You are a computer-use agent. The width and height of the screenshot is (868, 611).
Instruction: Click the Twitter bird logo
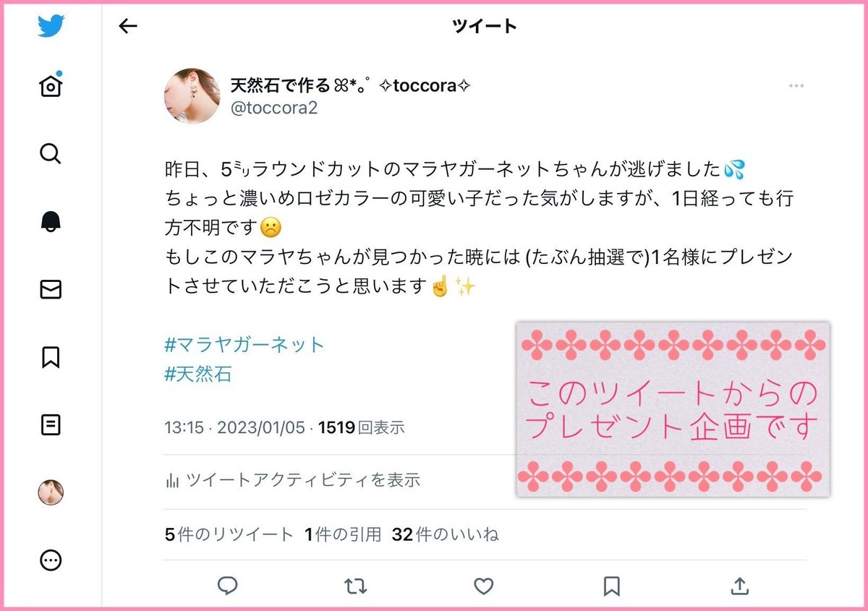pyautogui.click(x=51, y=27)
